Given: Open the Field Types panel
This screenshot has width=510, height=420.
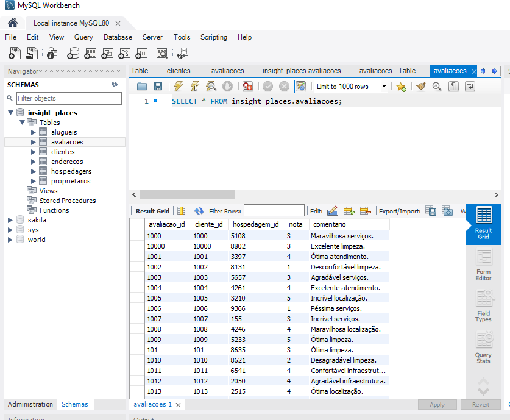Looking at the screenshot, I should (483, 306).
